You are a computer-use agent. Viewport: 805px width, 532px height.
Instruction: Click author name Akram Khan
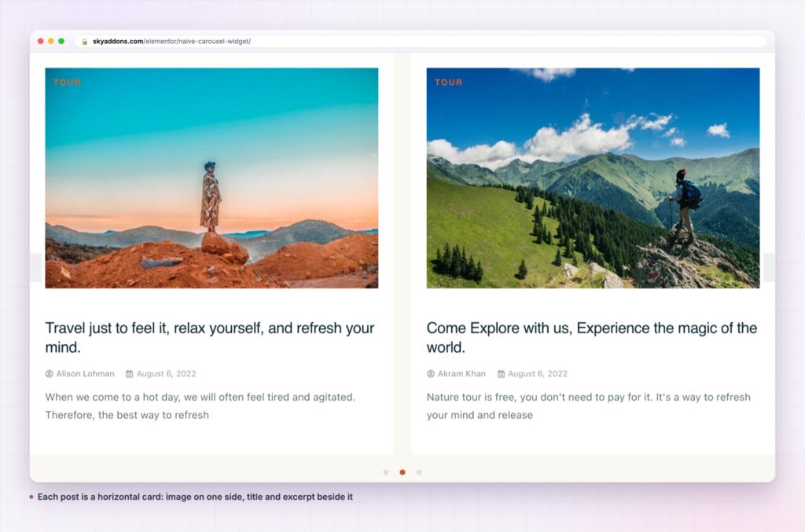461,374
